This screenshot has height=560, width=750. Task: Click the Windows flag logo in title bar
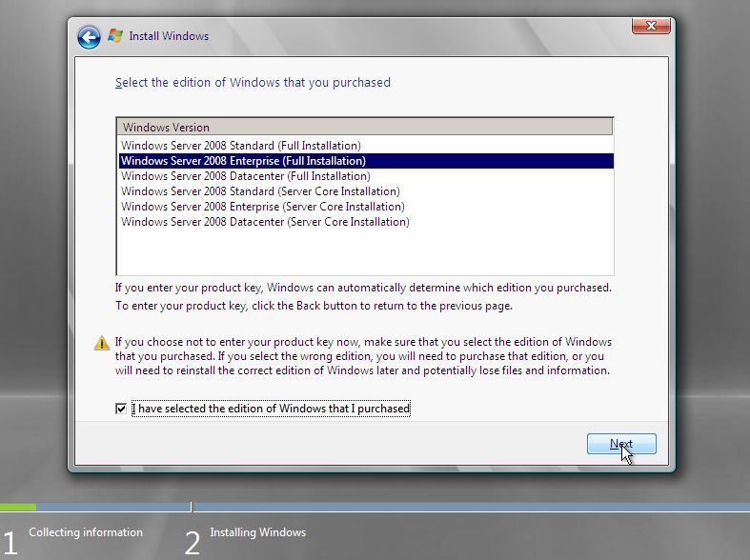tap(114, 36)
